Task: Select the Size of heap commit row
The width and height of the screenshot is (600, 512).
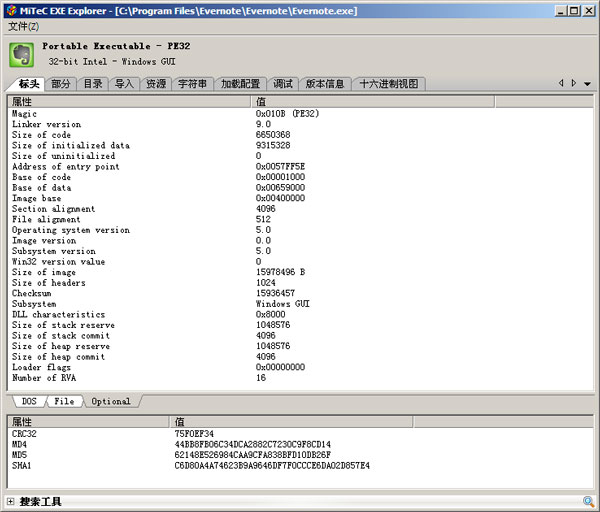Action: (300, 357)
